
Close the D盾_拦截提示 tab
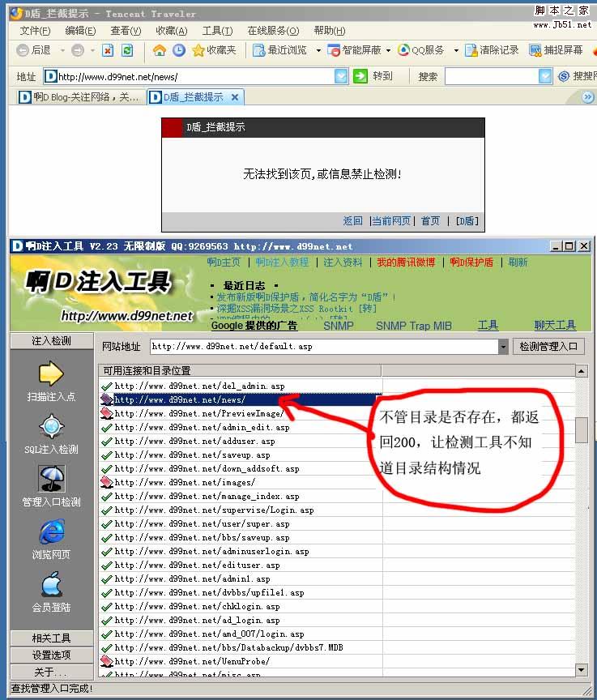[x=235, y=97]
